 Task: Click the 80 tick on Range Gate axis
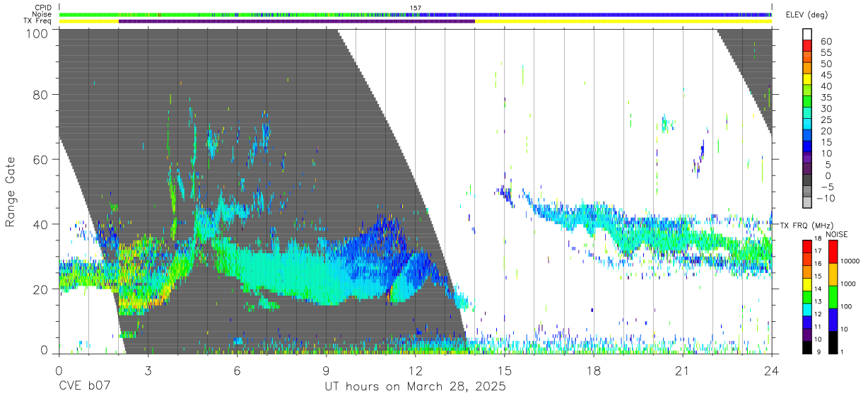(40, 94)
